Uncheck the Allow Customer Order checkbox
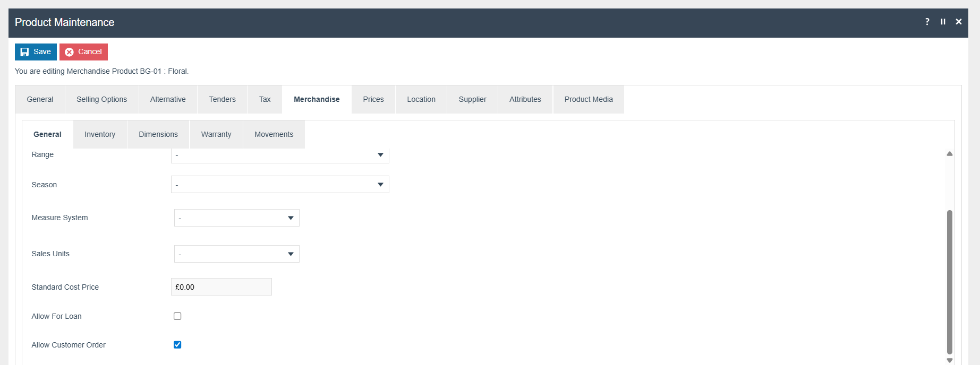Image resolution: width=980 pixels, height=365 pixels. pos(177,345)
